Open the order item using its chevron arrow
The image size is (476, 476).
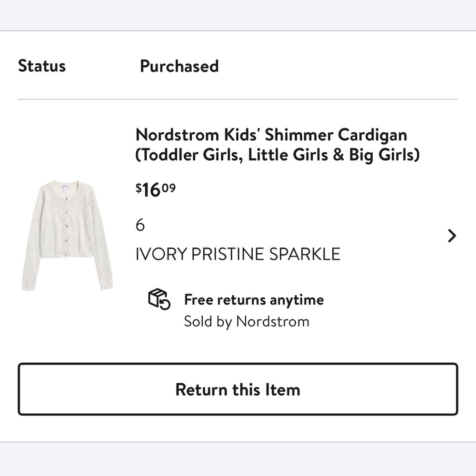pyautogui.click(x=451, y=236)
